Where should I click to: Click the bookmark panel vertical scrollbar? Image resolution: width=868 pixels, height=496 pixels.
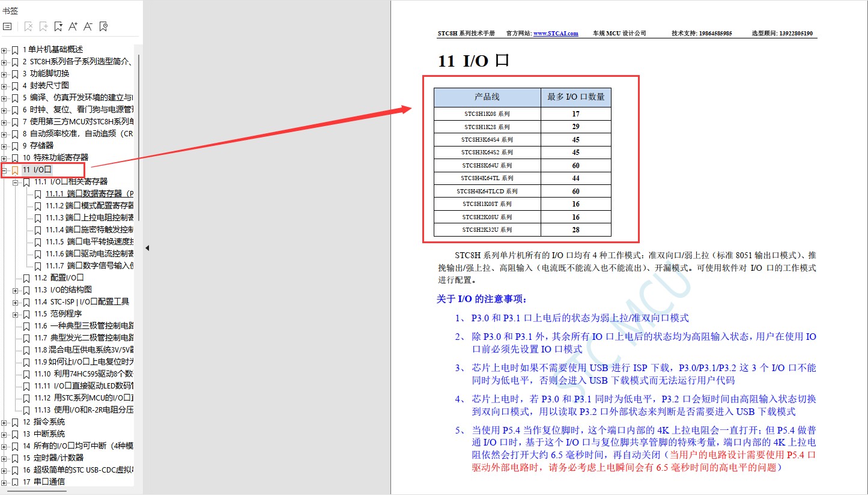pyautogui.click(x=139, y=138)
